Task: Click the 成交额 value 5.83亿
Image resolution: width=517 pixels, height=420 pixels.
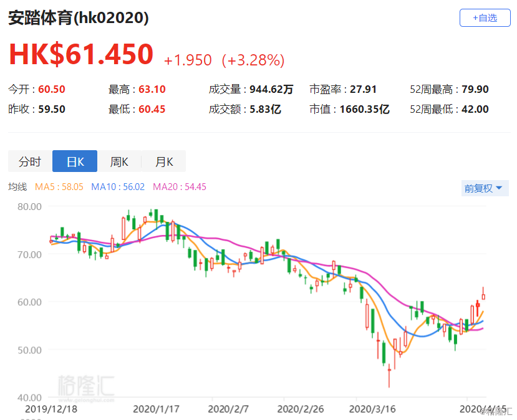Action: (265, 109)
